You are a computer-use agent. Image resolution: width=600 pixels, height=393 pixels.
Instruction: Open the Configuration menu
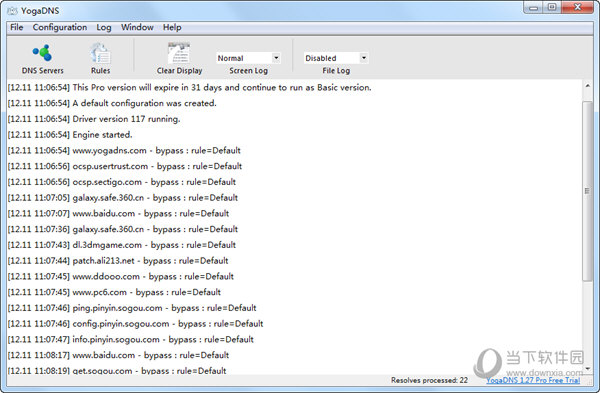(x=60, y=27)
